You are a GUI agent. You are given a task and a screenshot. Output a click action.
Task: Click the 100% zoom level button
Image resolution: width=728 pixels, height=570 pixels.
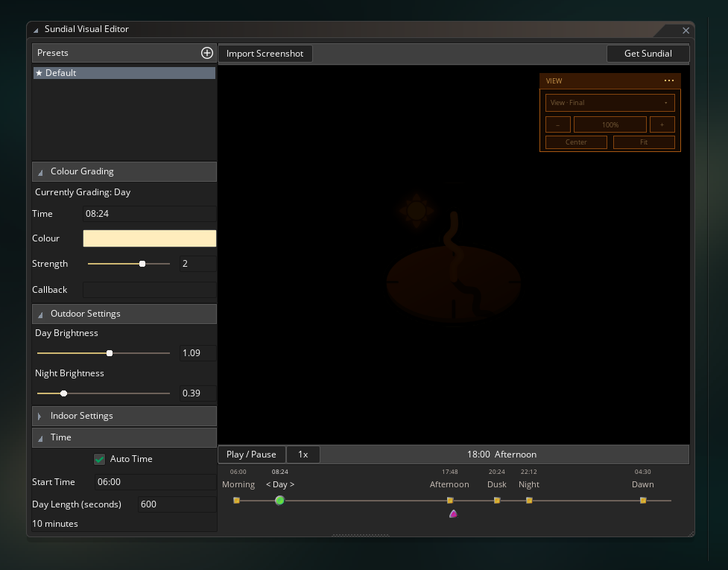coord(610,124)
